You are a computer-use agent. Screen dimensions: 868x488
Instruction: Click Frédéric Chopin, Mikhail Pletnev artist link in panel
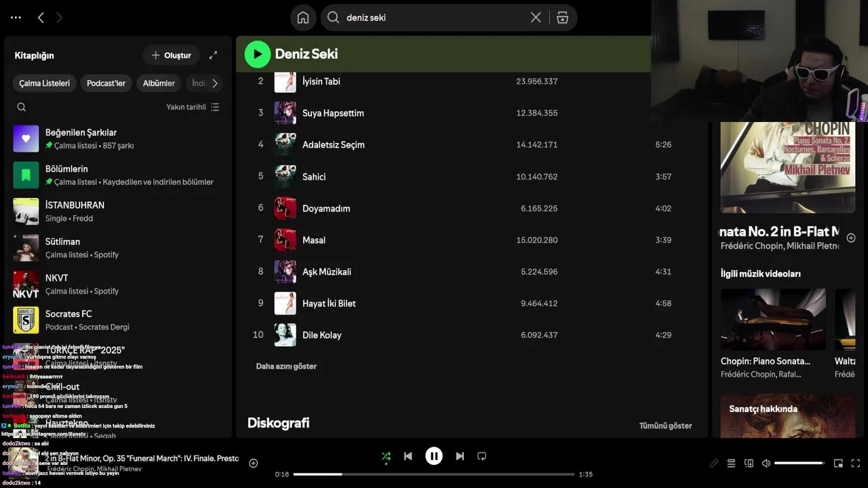780,246
